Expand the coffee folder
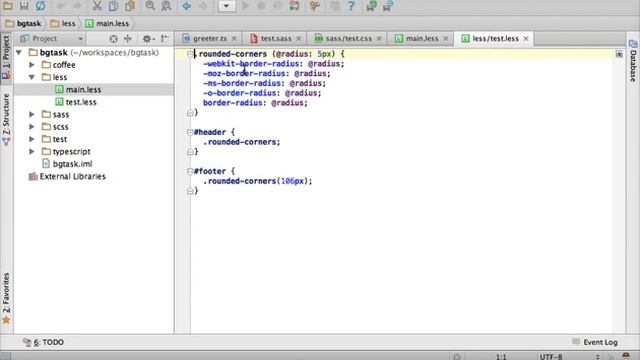This screenshot has width=640, height=360. coord(32,65)
